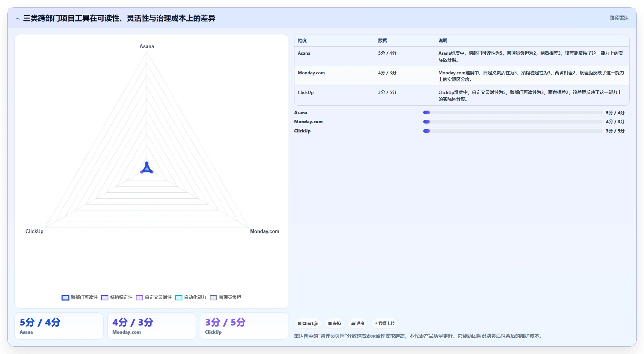Click the Monday.com维度中 description text
644x354 pixels.
[531, 76]
